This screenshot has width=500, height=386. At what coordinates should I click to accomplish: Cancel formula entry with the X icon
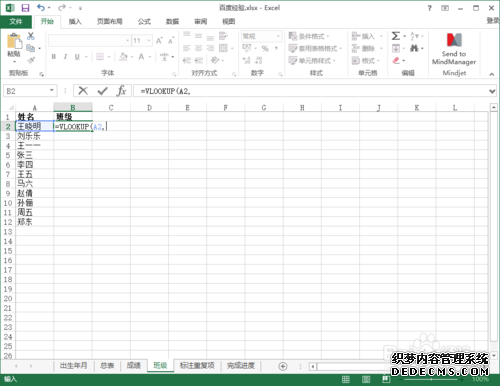tap(83, 91)
